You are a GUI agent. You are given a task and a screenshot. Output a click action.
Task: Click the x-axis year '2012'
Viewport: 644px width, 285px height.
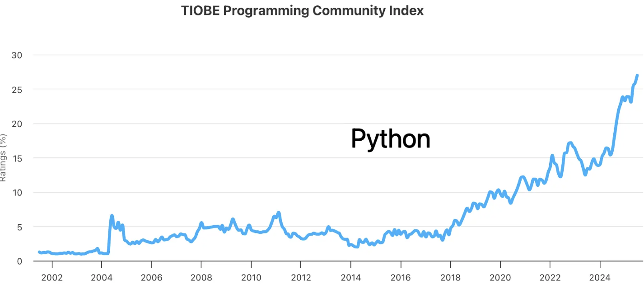point(301,277)
